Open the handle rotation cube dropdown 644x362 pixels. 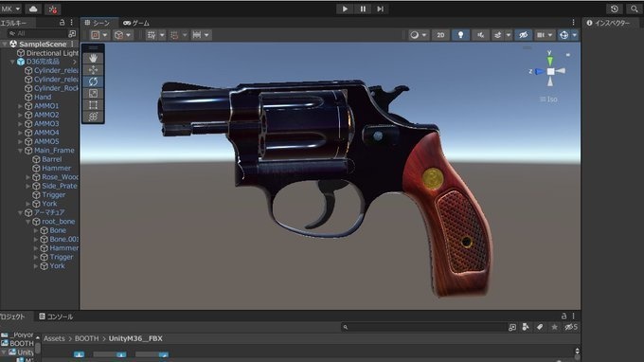tap(123, 35)
